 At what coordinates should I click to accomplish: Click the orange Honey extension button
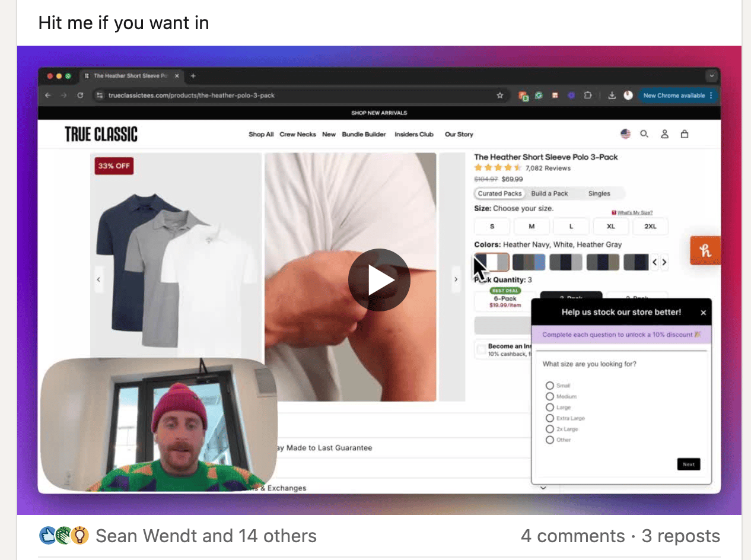705,250
